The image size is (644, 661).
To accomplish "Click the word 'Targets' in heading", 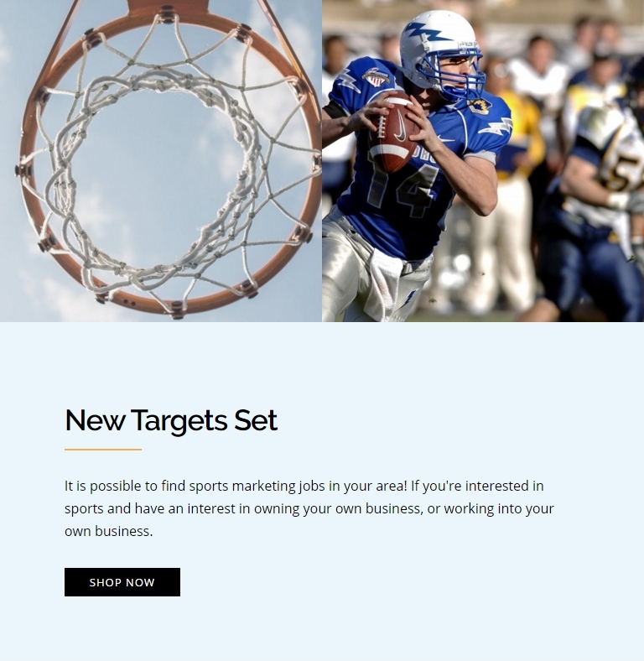I will (x=179, y=421).
